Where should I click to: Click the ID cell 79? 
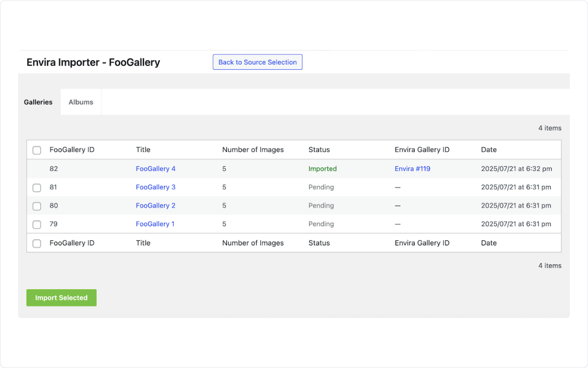[53, 224]
